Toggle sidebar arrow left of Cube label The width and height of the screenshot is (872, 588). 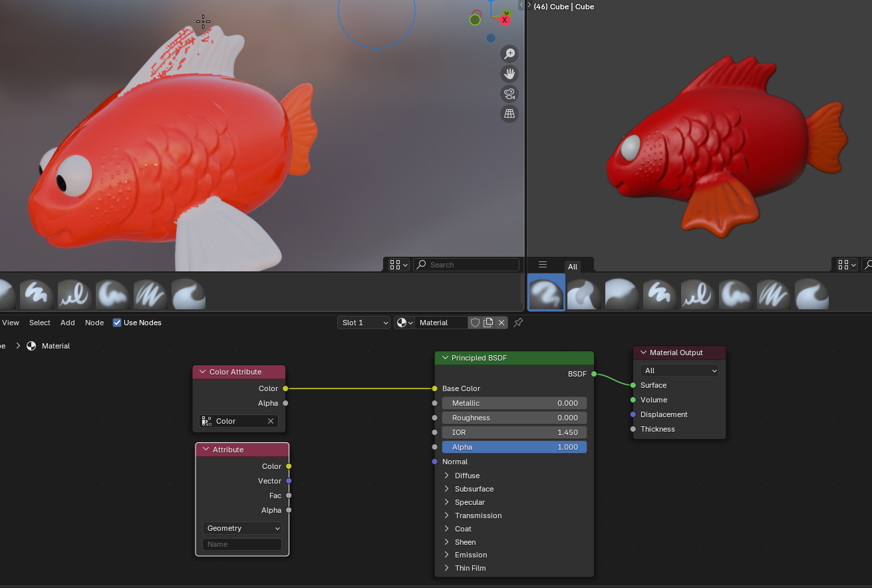click(x=529, y=5)
